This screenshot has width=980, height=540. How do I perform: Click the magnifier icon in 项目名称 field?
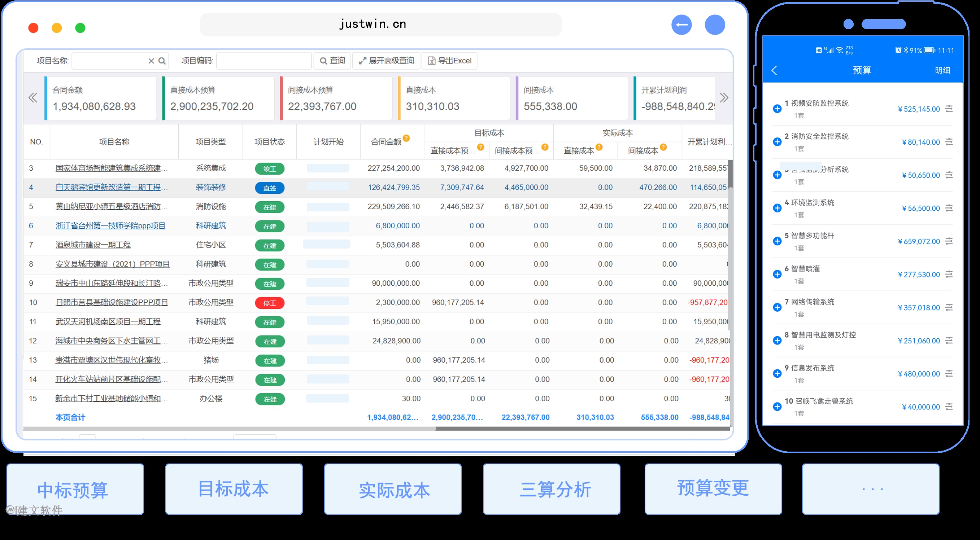point(162,61)
